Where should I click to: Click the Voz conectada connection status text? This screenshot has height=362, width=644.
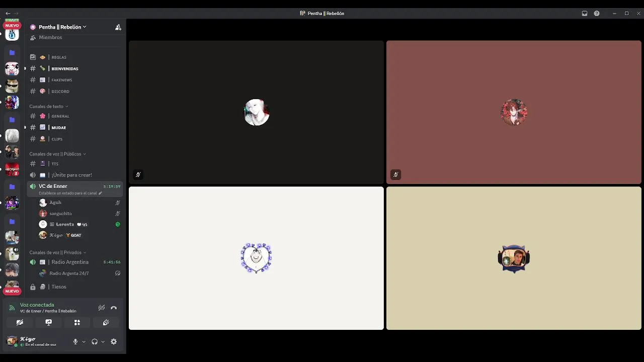point(37,305)
